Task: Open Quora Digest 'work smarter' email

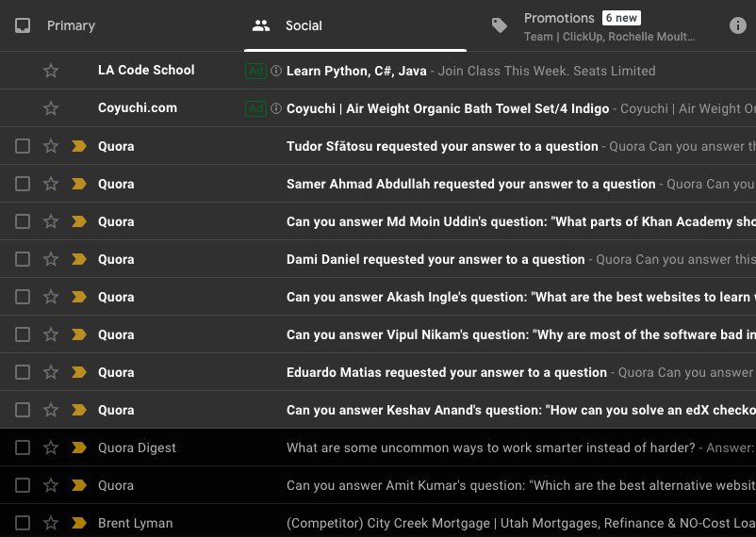Action: (x=378, y=447)
